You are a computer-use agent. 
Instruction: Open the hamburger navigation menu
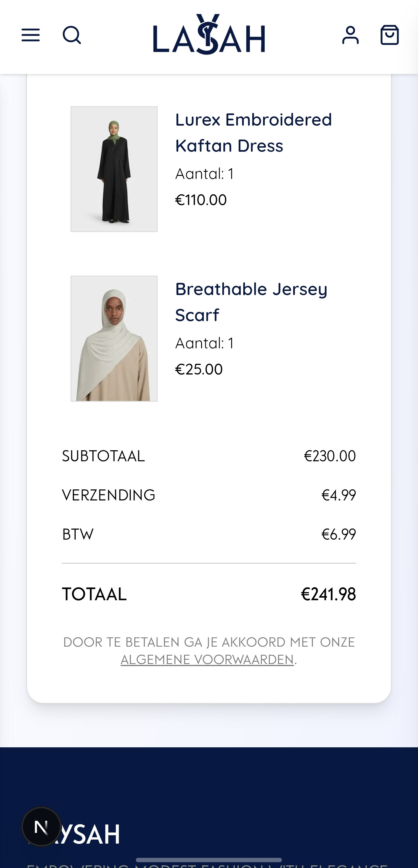point(31,35)
